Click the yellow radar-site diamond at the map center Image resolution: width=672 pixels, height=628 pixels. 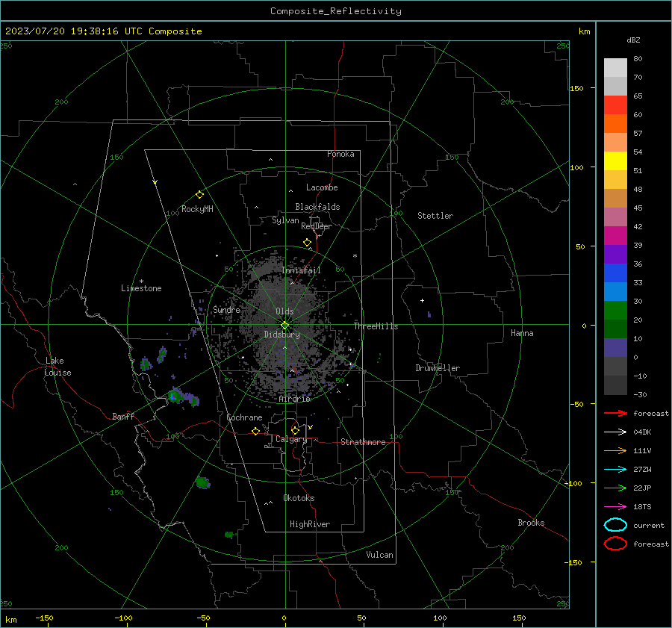click(285, 326)
